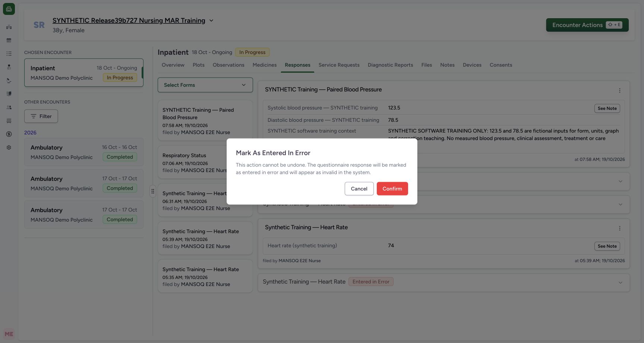Open the Diagnostic Reports tab
The width and height of the screenshot is (644, 343).
pos(390,65)
